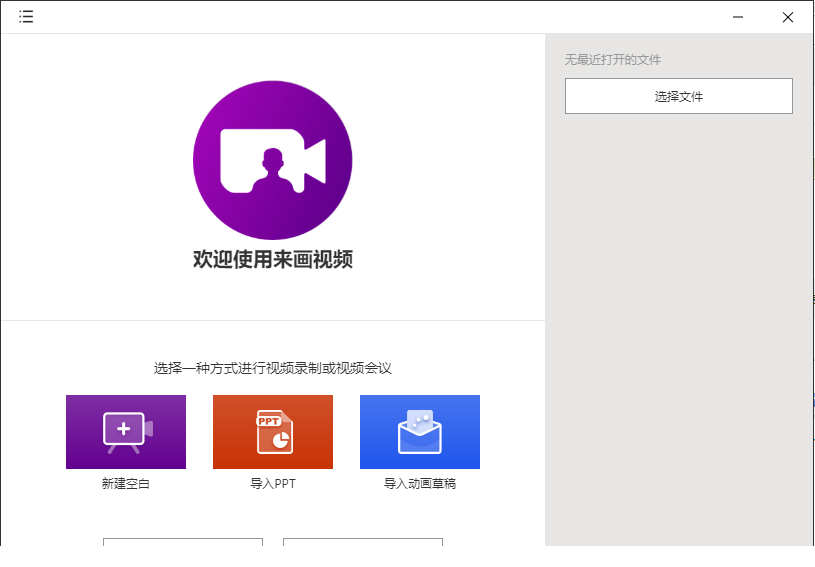The image size is (815, 567).
Task: Click the 导入PPT label
Action: (273, 484)
